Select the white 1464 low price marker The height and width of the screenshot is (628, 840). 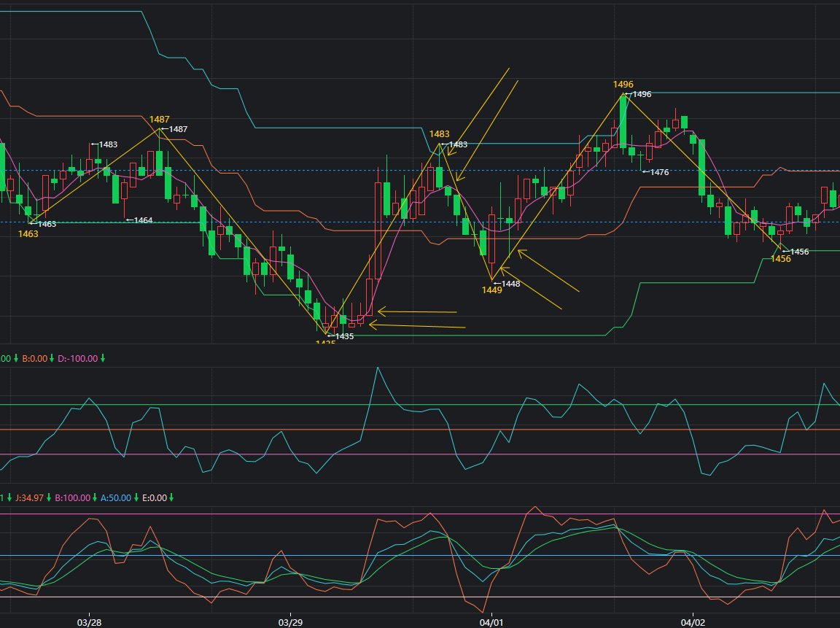pos(142,220)
